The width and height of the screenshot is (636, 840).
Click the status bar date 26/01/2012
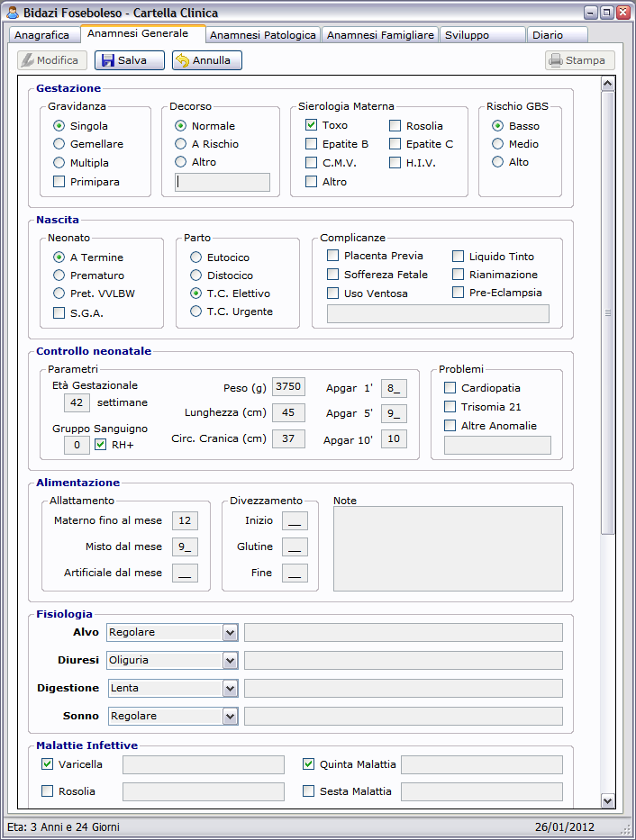click(565, 826)
